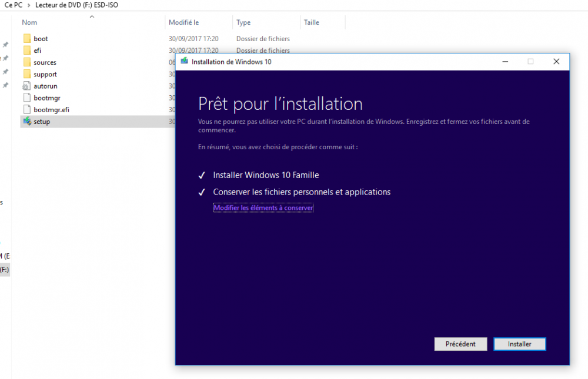Viewport: 588px width, 379px height.
Task: Click the boot modified date 30/09/2017 17:20
Action: (193, 39)
